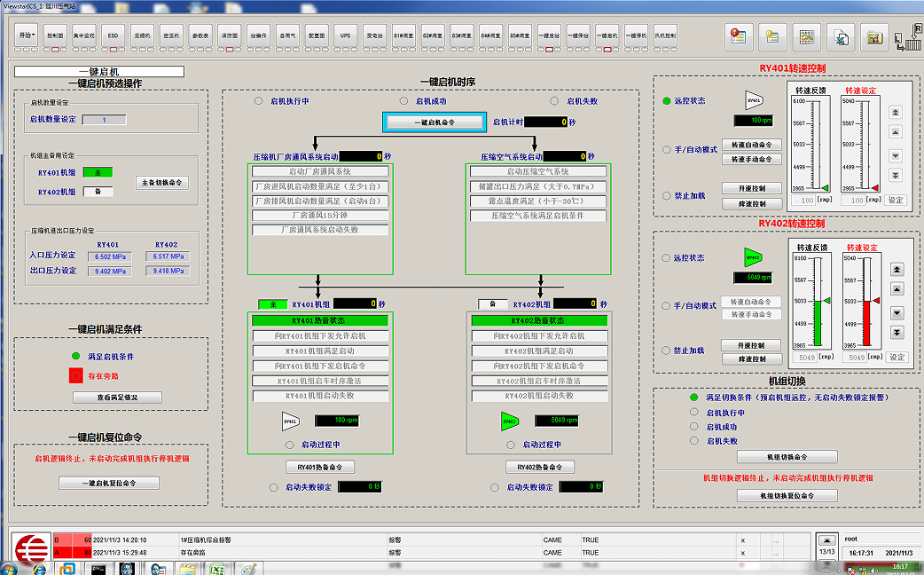Open the yellow warning event list icon
The width and height of the screenshot is (924, 575).
[x=771, y=36]
